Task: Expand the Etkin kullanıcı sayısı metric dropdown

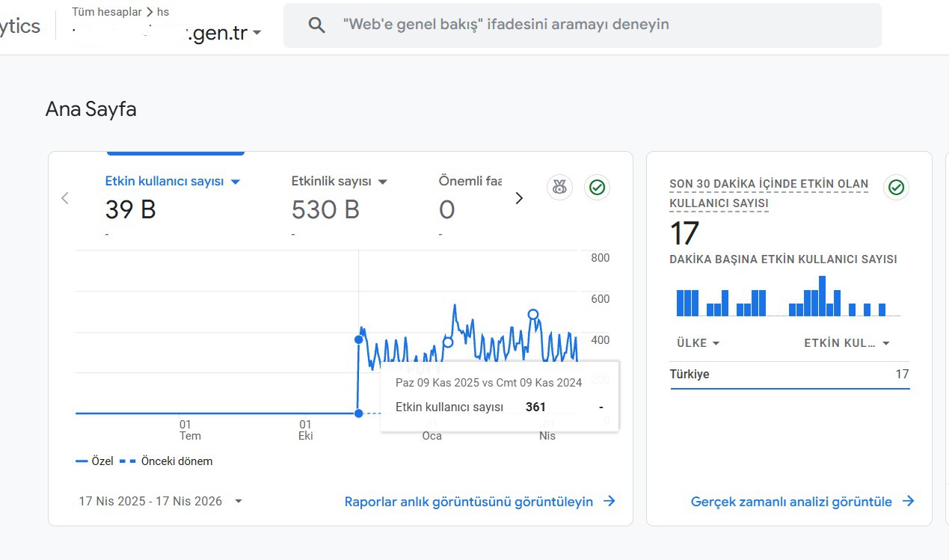Action: [235, 182]
